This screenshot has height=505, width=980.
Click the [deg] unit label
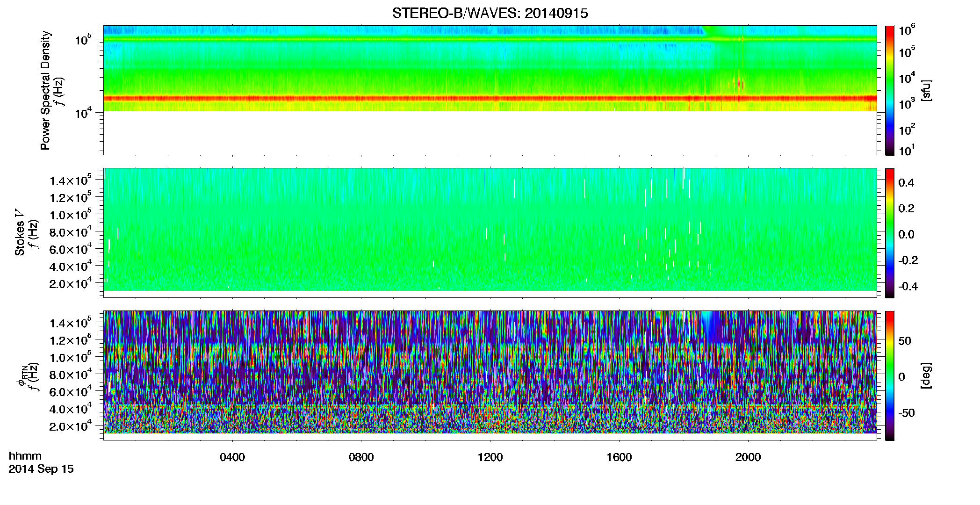(x=926, y=375)
